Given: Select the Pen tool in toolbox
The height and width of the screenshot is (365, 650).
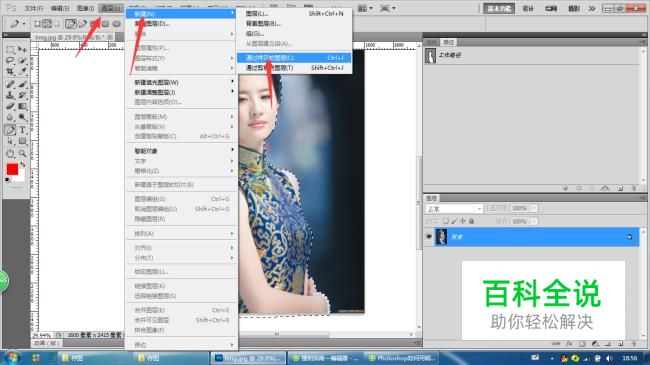Looking at the screenshot, I should (10, 130).
